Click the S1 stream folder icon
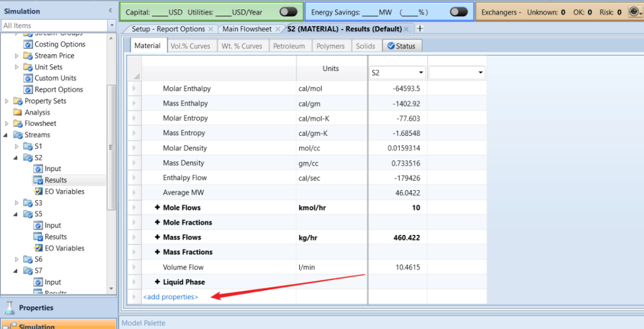This screenshot has width=644, height=329. [28, 146]
